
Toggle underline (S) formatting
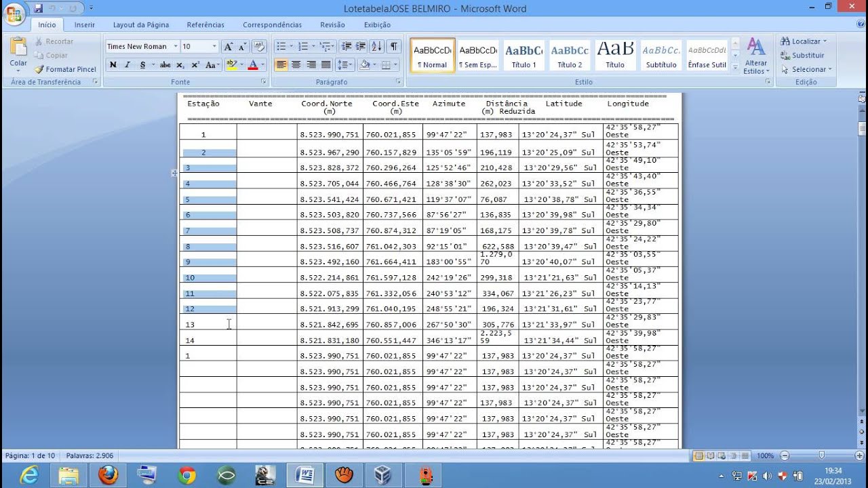coord(142,65)
